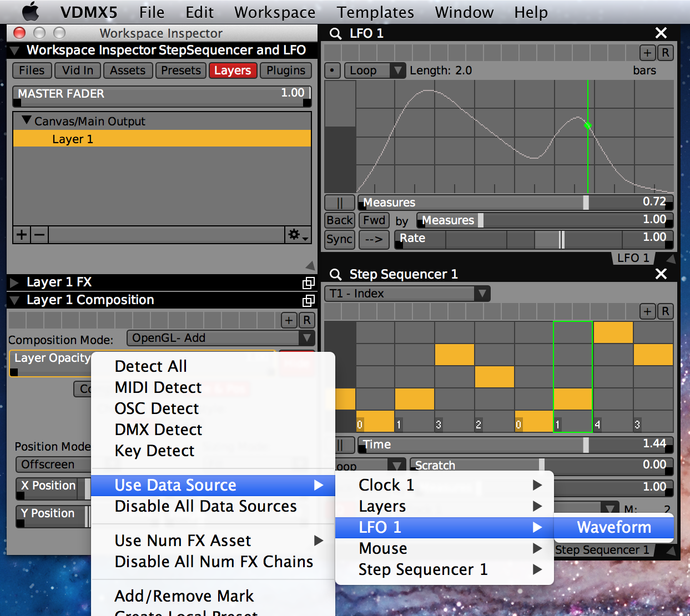Collapse the Layer 1 Composition section
The image size is (690, 616).
(x=14, y=300)
